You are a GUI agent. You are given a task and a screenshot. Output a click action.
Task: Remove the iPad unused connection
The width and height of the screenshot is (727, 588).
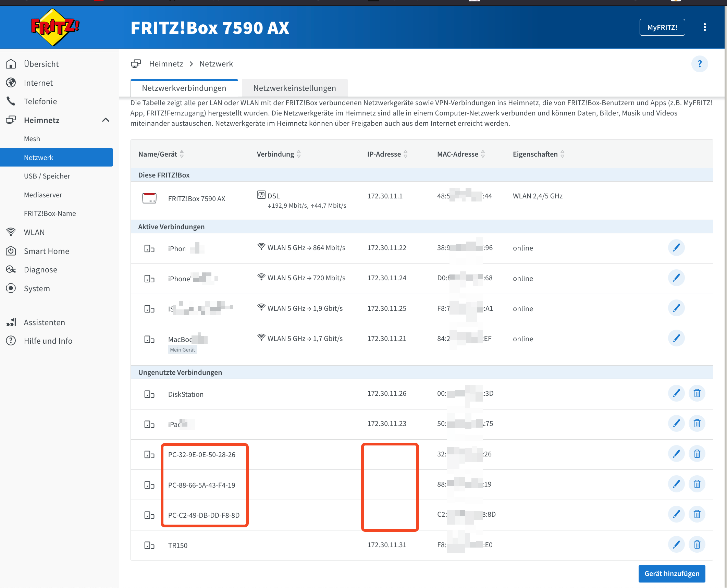click(x=697, y=424)
